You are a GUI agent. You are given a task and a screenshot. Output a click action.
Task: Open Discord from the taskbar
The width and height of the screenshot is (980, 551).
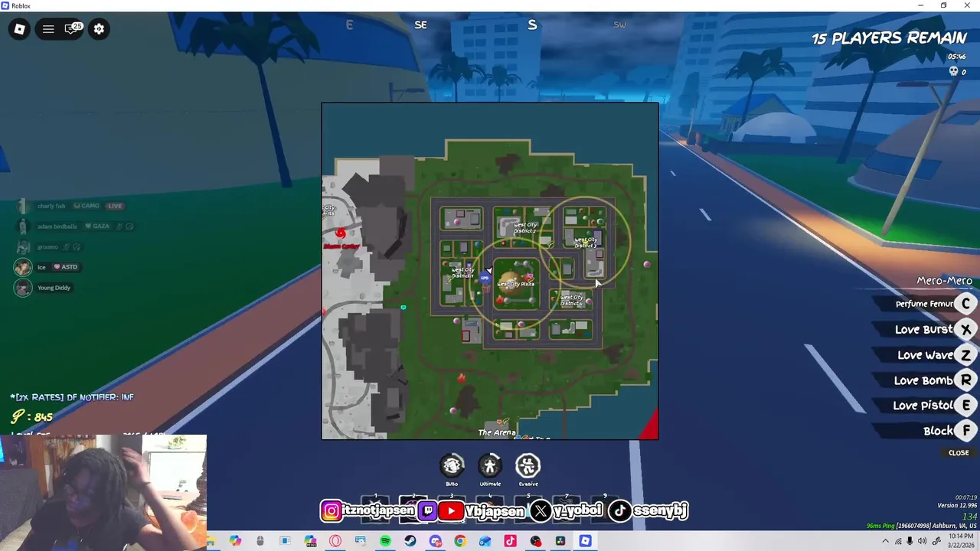(435, 541)
